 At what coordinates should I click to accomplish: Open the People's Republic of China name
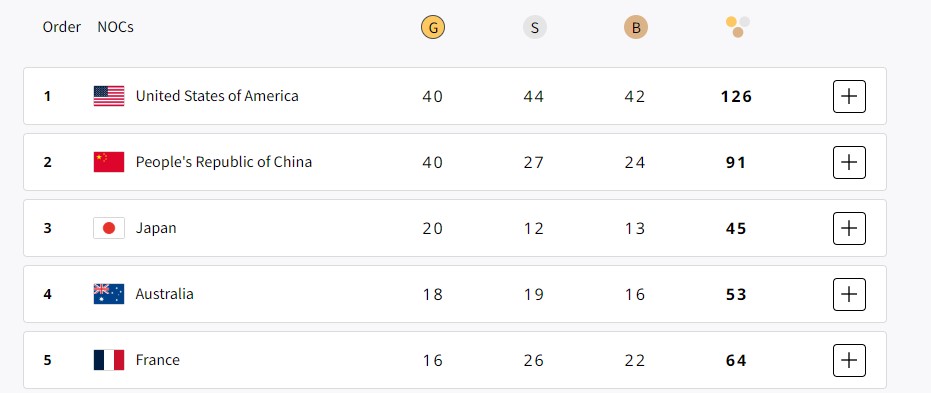coord(223,162)
